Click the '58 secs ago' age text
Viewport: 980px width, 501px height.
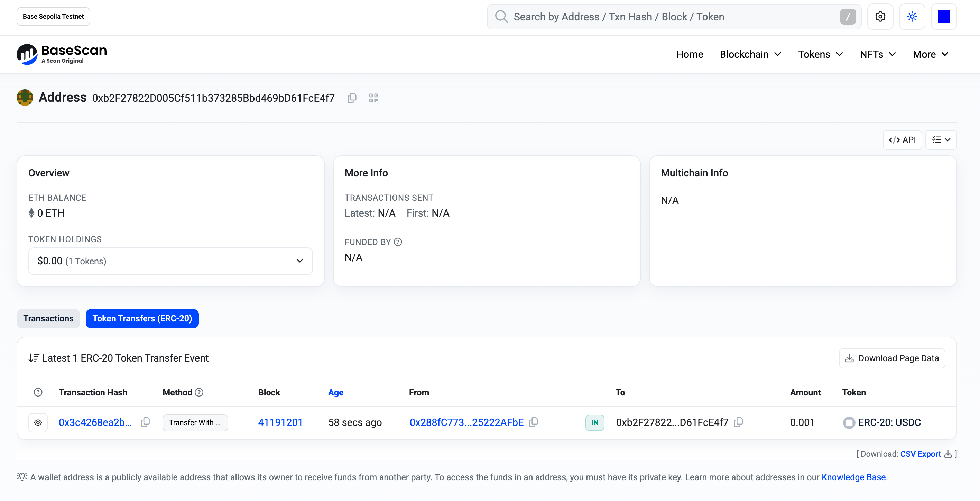(x=354, y=422)
